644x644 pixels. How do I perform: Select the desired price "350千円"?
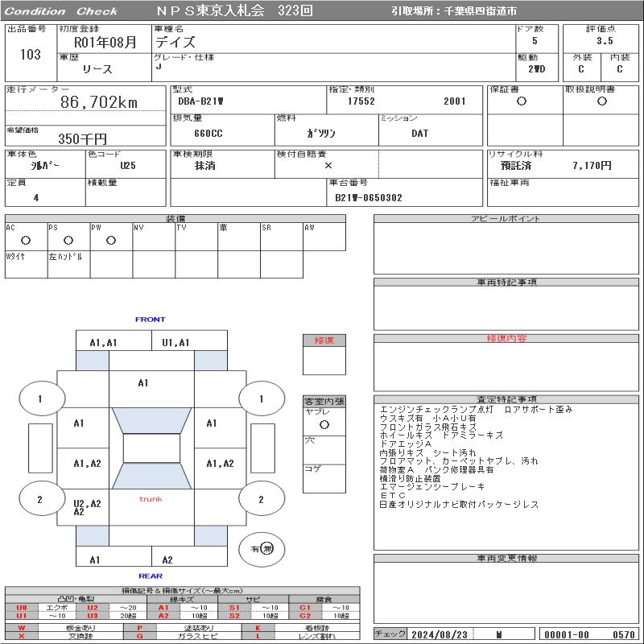82,138
